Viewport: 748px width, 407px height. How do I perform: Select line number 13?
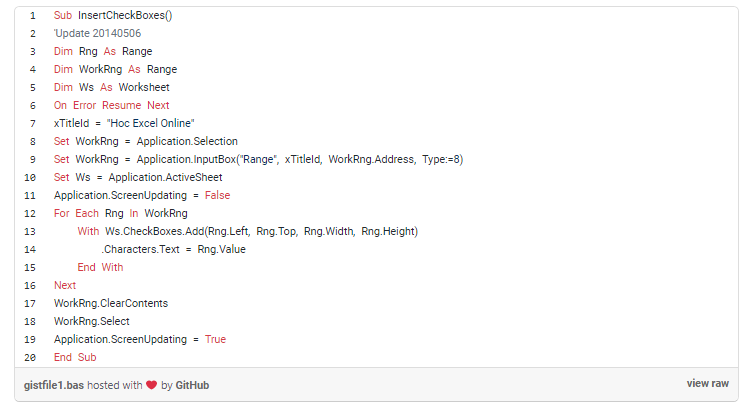click(x=31, y=231)
